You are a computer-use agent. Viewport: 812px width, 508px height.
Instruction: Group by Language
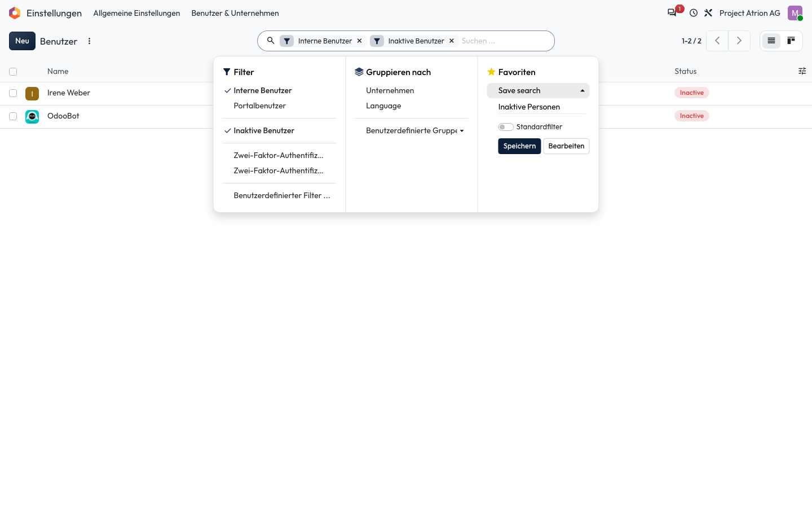[412, 106]
